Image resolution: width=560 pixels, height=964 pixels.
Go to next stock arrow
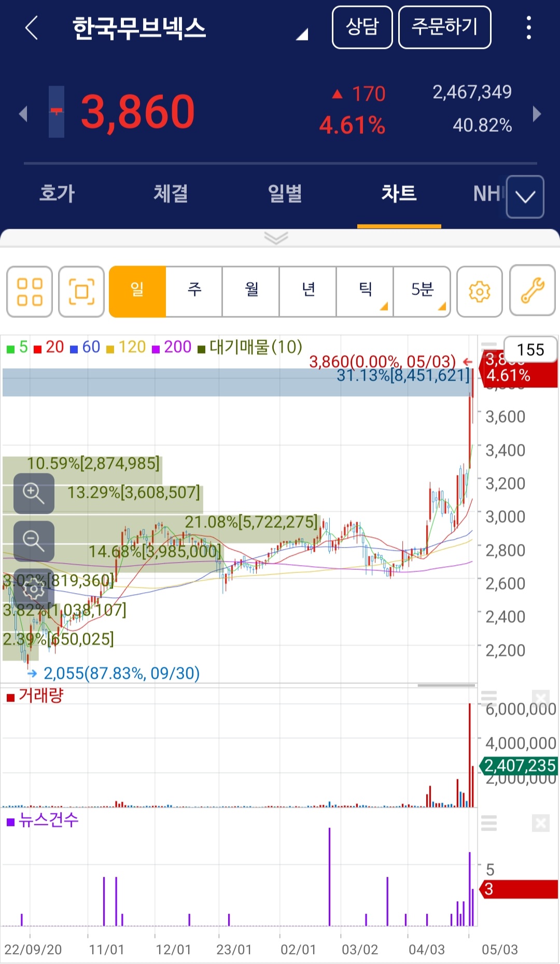(x=537, y=114)
